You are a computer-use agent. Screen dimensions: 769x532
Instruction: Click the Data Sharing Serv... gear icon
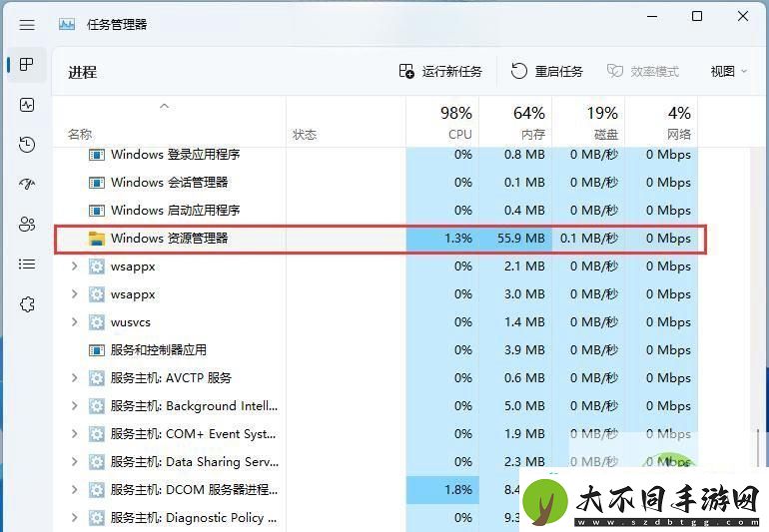point(97,462)
